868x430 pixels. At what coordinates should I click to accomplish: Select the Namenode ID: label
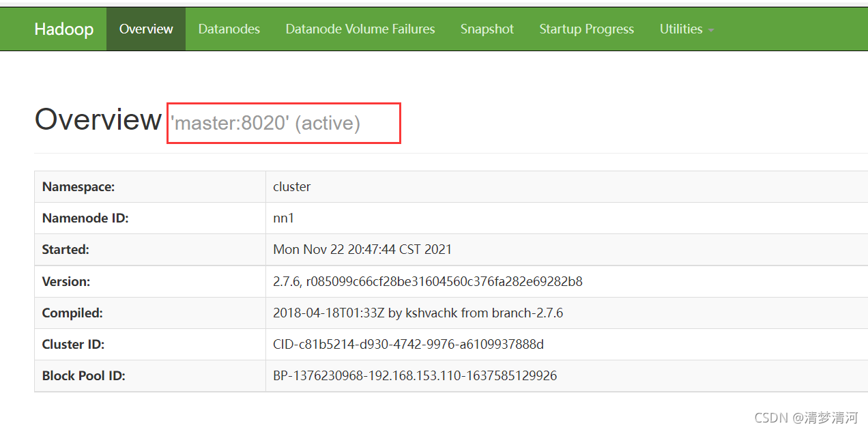point(85,218)
